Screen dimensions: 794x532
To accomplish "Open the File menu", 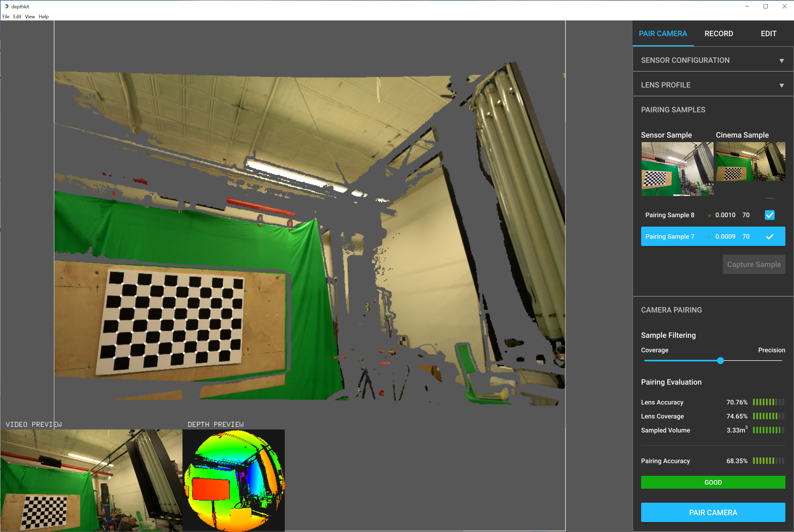I will 6,17.
